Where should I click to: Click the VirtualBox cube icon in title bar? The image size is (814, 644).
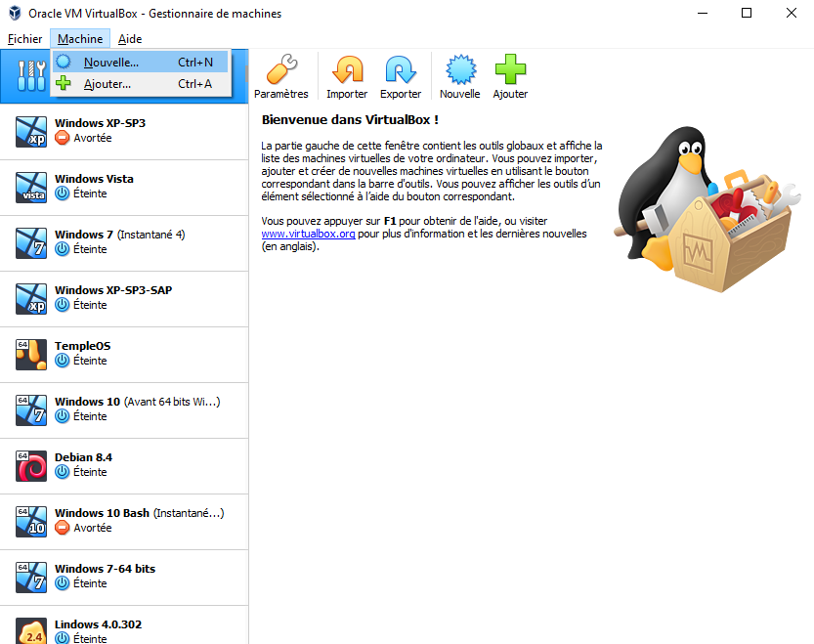(15, 13)
